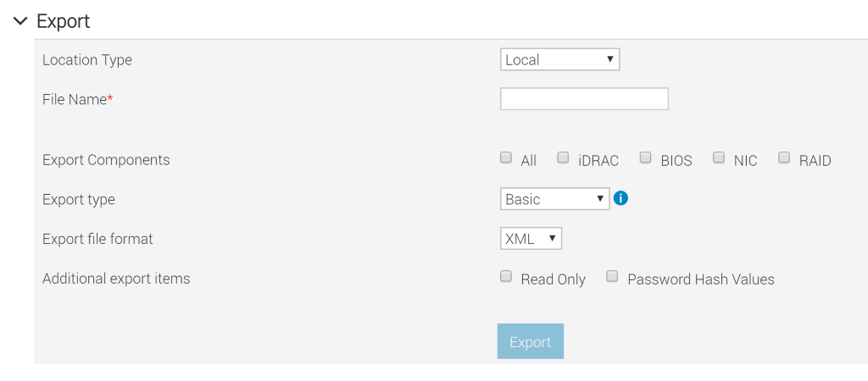Viewport: 868px width, 381px height.
Task: Select the NIC component checkbox
Action: coord(719,157)
